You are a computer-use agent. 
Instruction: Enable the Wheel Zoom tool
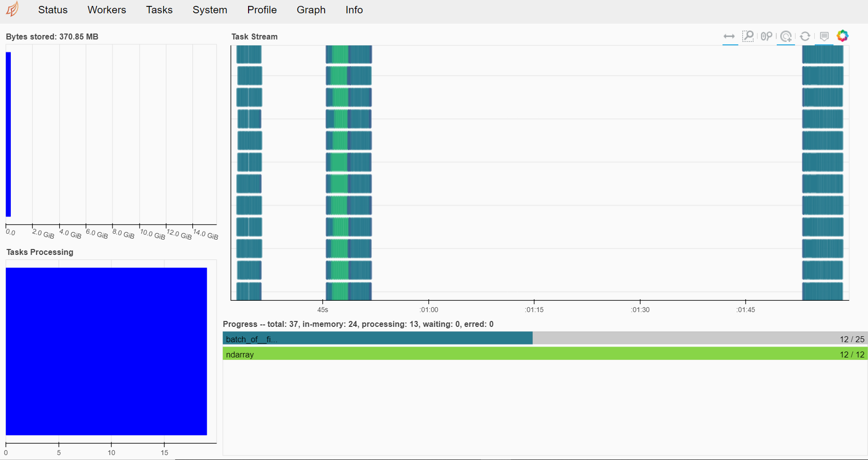click(766, 36)
